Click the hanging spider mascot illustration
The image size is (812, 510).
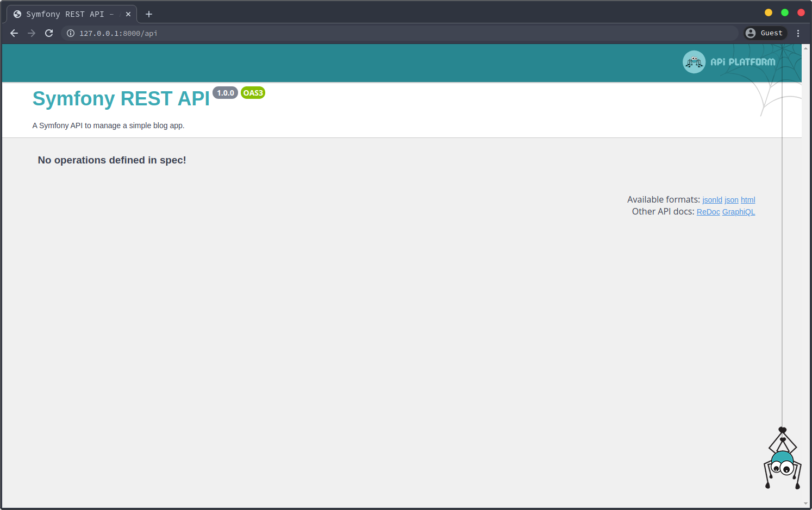[783, 461]
